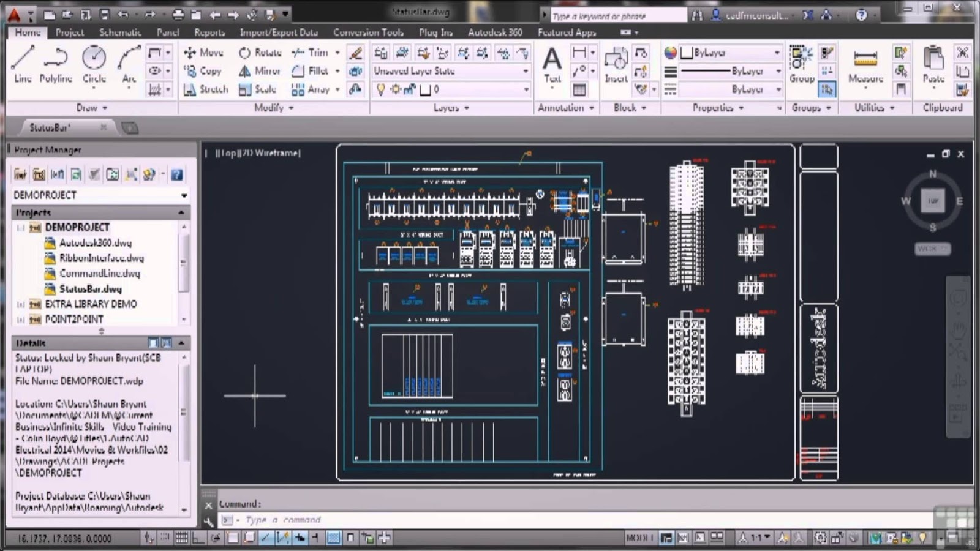Expand the Draw panel flyout
Screen dimensions: 980x551
tap(92, 108)
